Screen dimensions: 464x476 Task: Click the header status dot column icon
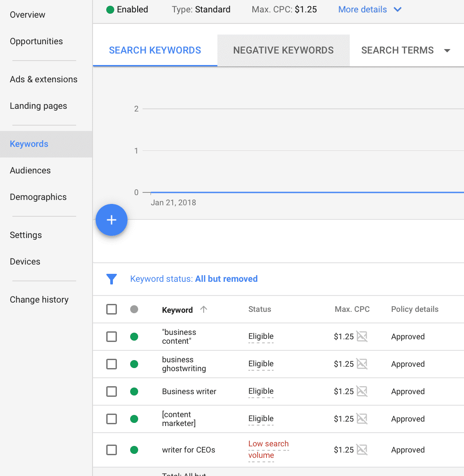point(134,309)
